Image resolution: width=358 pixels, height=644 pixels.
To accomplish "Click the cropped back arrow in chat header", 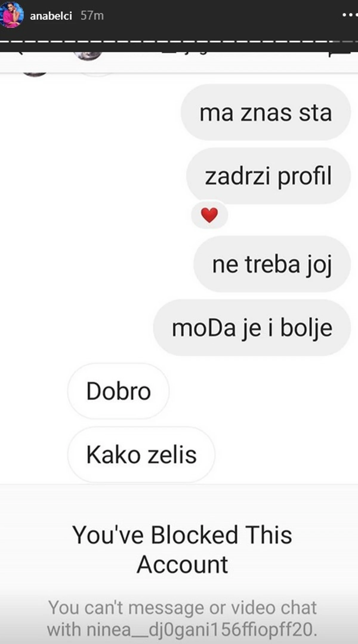I will (x=19, y=53).
